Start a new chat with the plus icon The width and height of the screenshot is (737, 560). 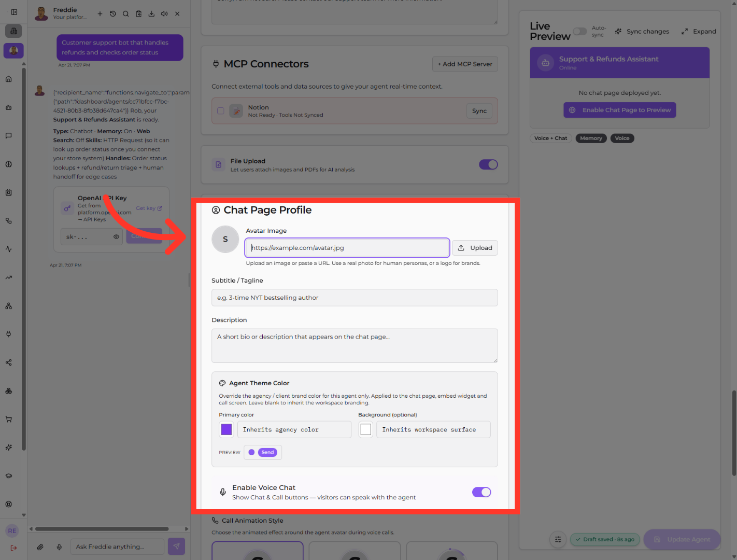(x=100, y=14)
